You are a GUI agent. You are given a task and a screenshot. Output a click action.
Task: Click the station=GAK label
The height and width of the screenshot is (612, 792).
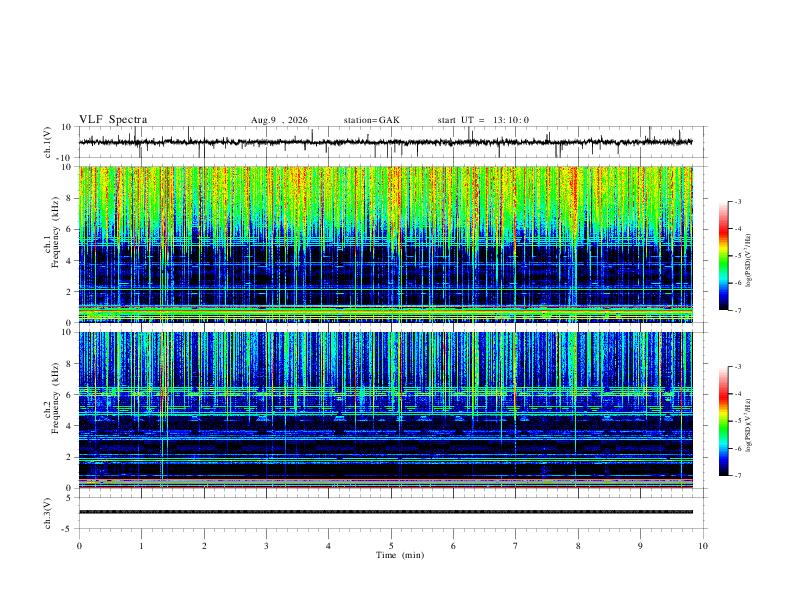pos(371,120)
